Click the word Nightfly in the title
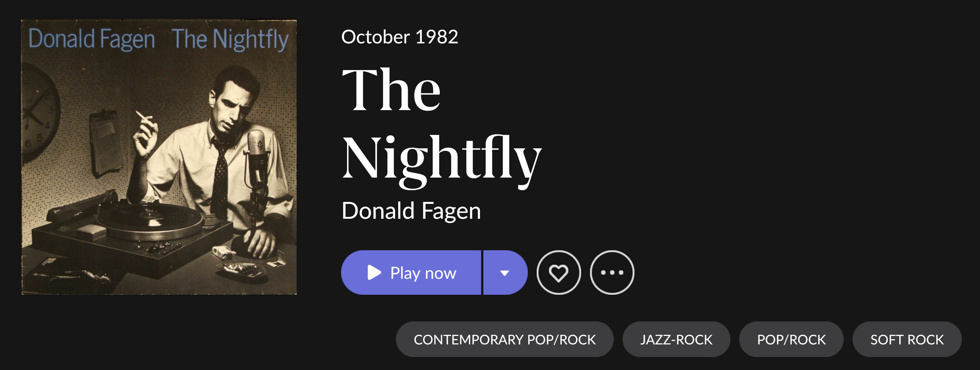 point(441,161)
